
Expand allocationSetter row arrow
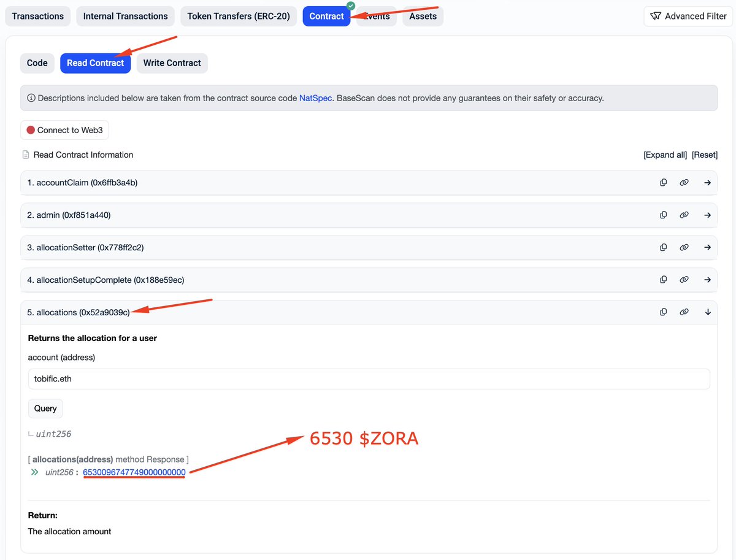pos(707,247)
